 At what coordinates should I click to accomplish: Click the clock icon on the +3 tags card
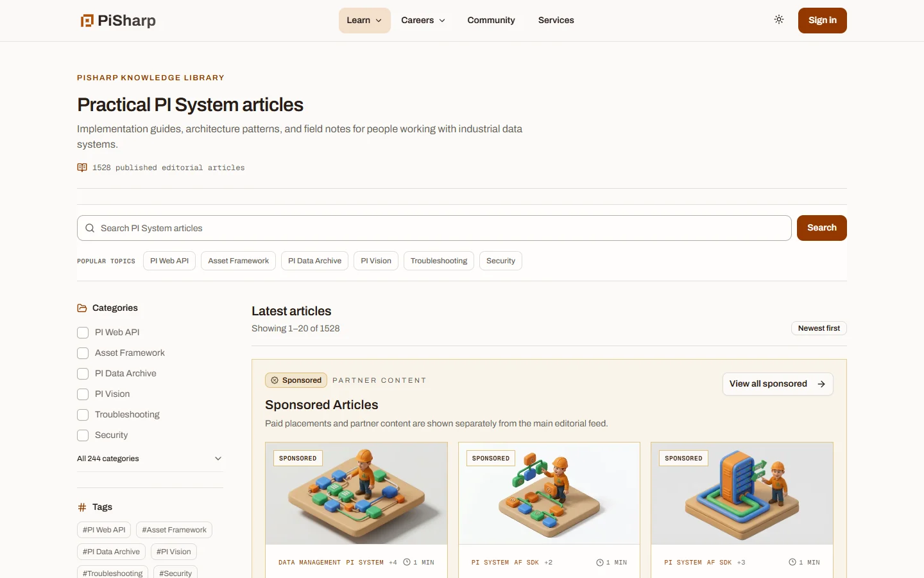point(792,562)
